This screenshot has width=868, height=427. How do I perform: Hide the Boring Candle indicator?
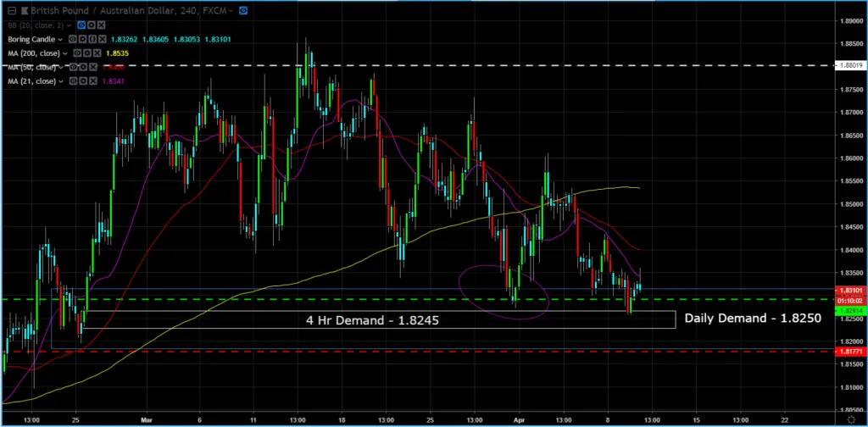tap(74, 40)
